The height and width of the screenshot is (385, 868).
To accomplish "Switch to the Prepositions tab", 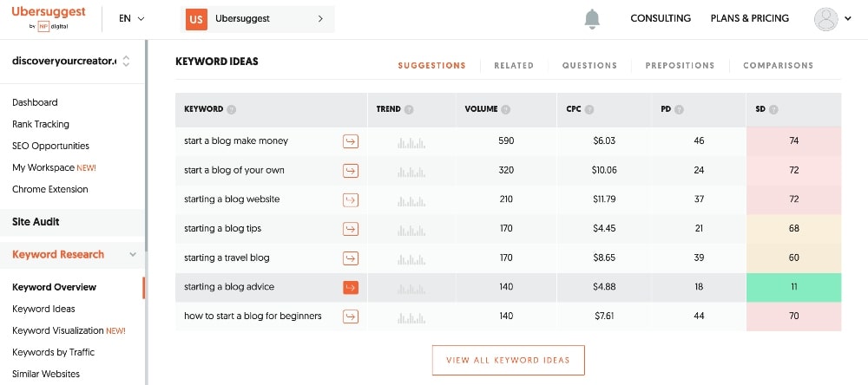I will (x=680, y=65).
